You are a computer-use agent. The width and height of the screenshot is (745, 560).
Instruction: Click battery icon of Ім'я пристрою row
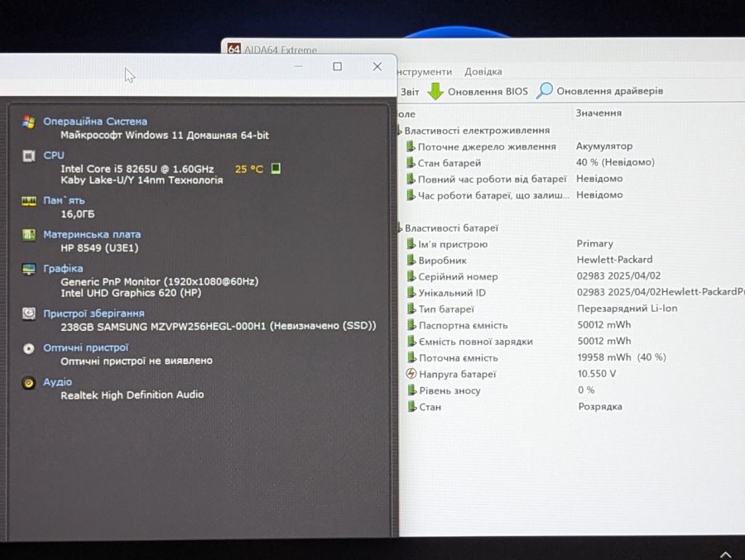coord(411,244)
